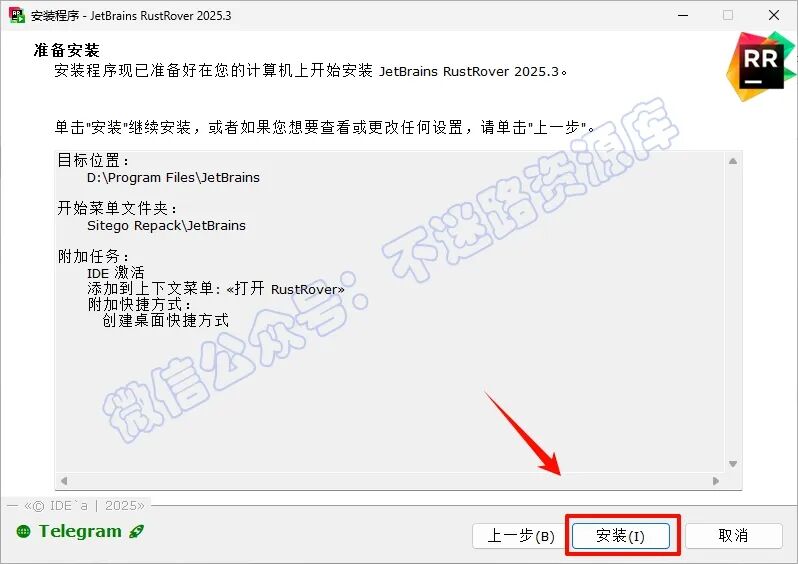Select the D:\Program Files\JetBrains path text
The width and height of the screenshot is (798, 564).
(173, 178)
